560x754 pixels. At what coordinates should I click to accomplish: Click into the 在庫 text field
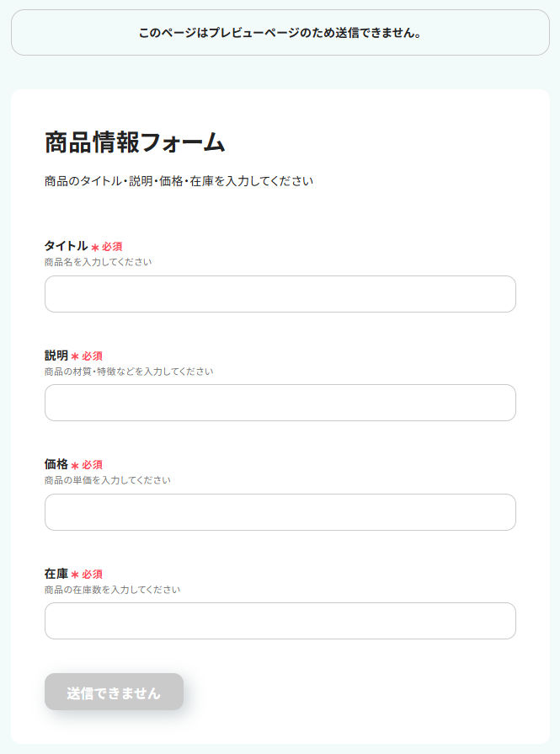pyautogui.click(x=280, y=621)
